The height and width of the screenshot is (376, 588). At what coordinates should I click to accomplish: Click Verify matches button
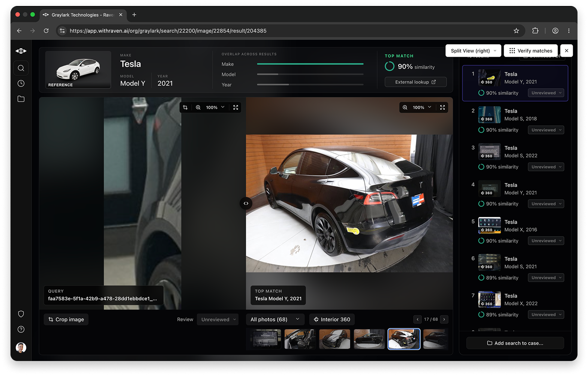(x=531, y=51)
